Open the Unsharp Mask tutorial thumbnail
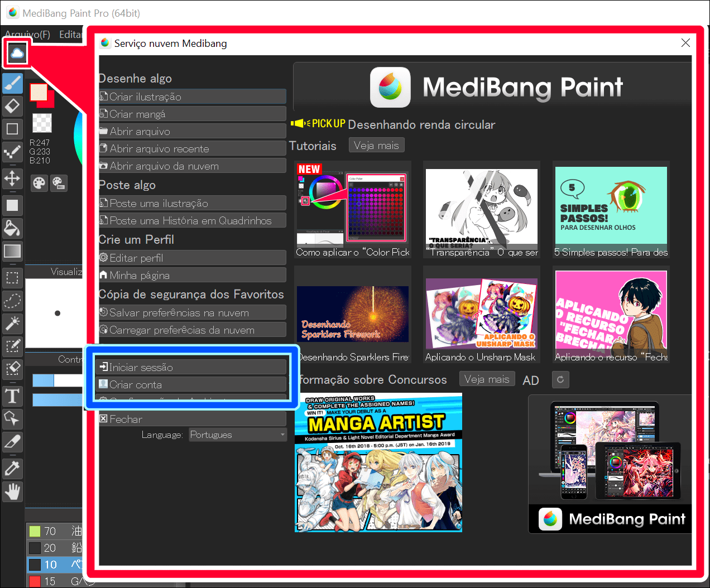Image resolution: width=710 pixels, height=588 pixels. pyautogui.click(x=482, y=314)
